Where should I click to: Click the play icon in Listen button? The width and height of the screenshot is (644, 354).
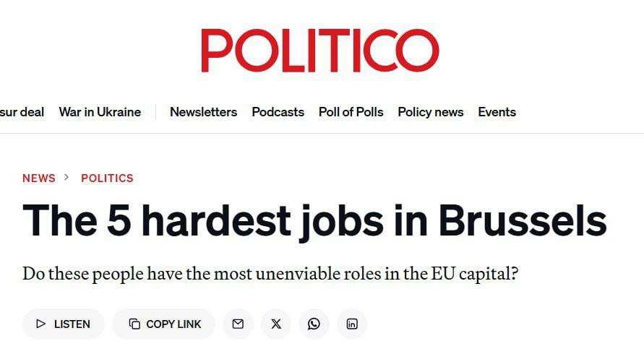pos(41,324)
